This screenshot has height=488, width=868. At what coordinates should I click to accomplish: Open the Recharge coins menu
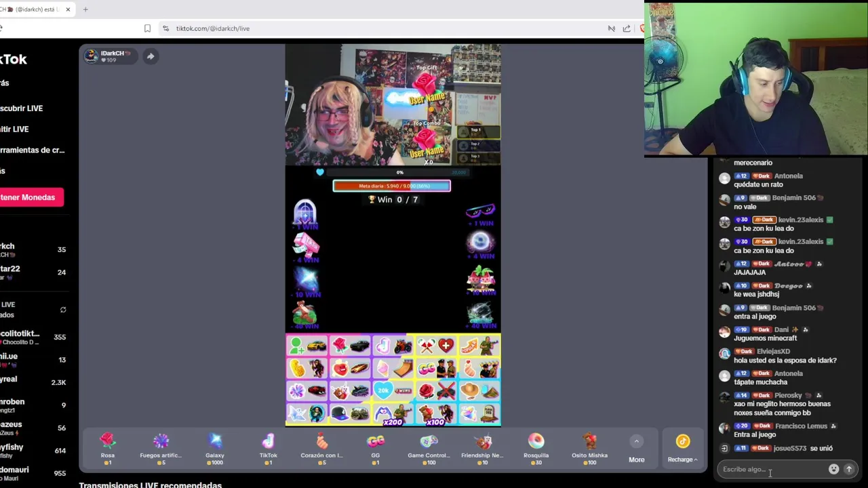[x=682, y=449]
